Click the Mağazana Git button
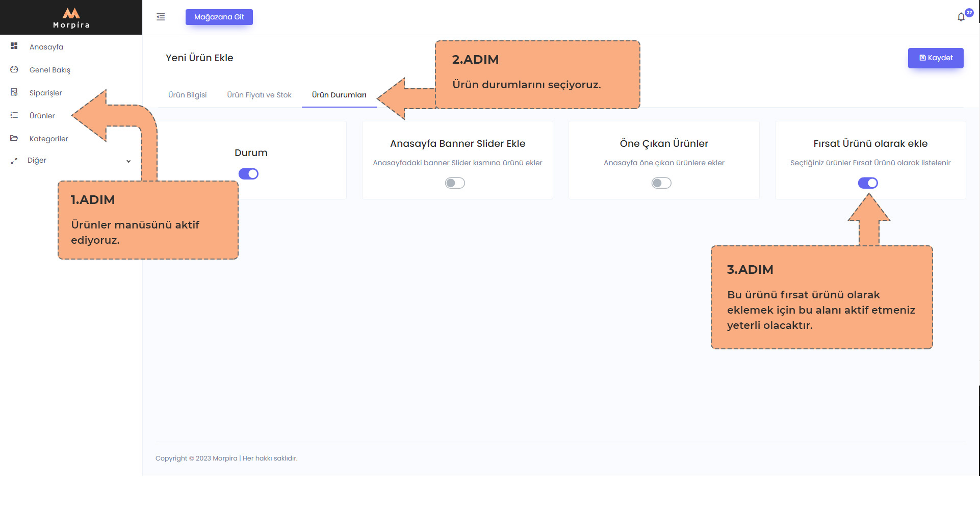This screenshot has width=980, height=511. coord(219,17)
